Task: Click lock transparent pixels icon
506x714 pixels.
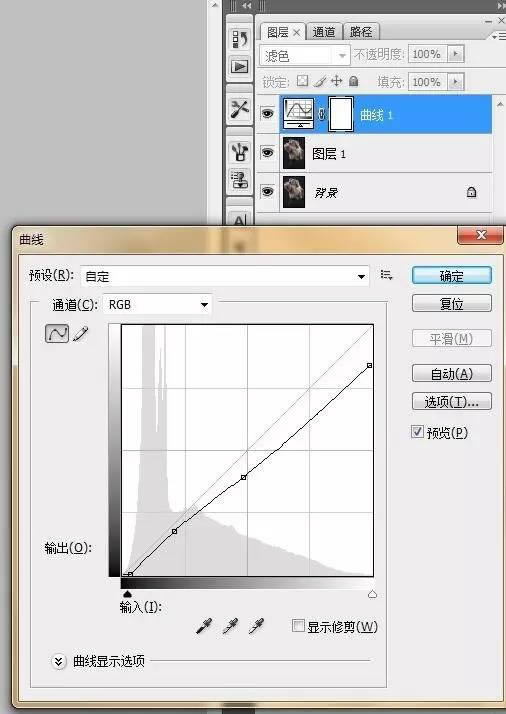Action: click(302, 81)
